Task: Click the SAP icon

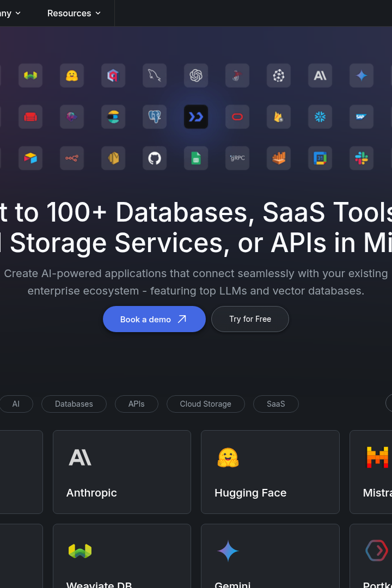Action: click(362, 117)
